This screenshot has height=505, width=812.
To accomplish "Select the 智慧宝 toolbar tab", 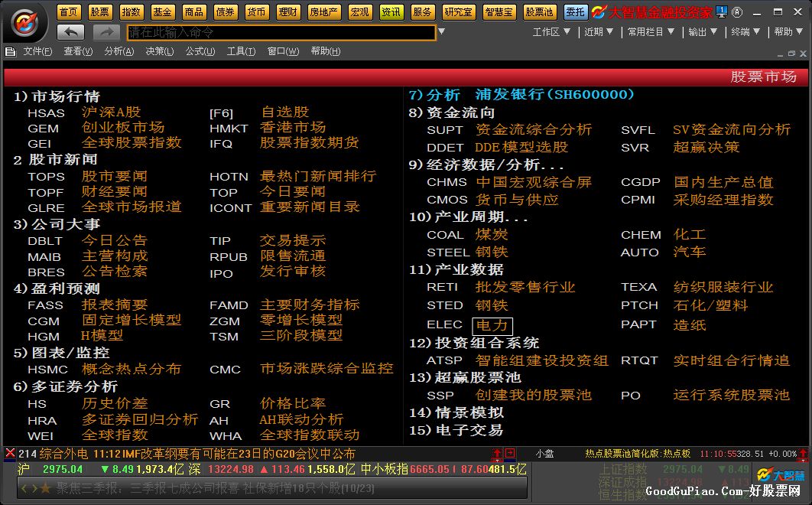I will [499, 12].
